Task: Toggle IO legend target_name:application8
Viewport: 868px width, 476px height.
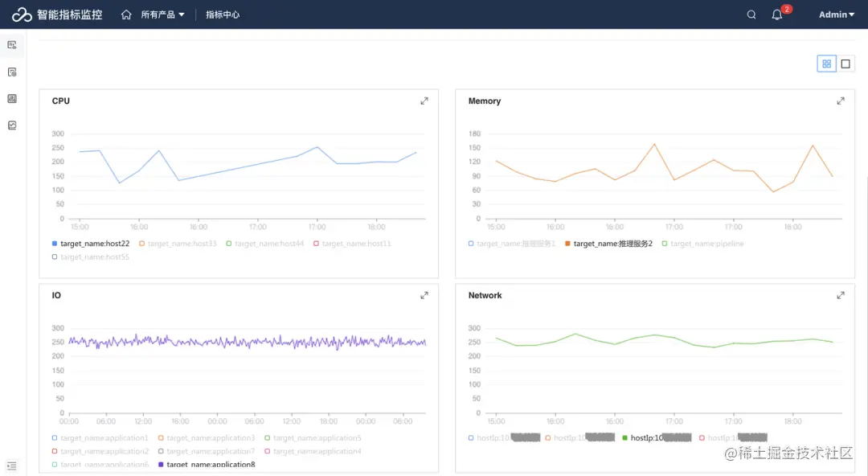Action: 207,465
